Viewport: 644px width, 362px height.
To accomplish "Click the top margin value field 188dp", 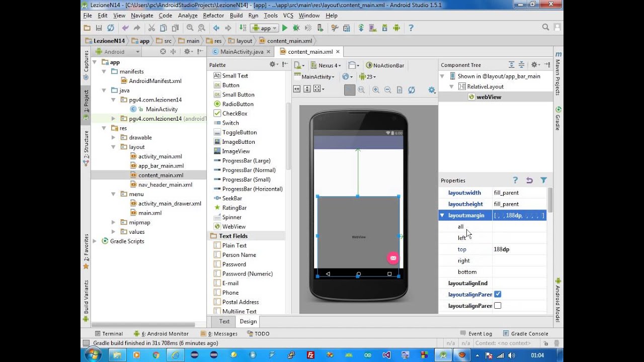I will (519, 249).
